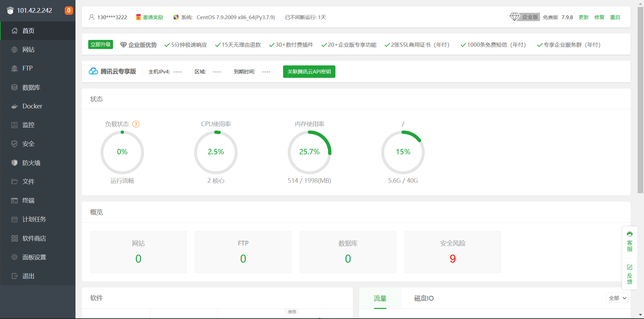Click the 邀请奖励 link

(153, 17)
